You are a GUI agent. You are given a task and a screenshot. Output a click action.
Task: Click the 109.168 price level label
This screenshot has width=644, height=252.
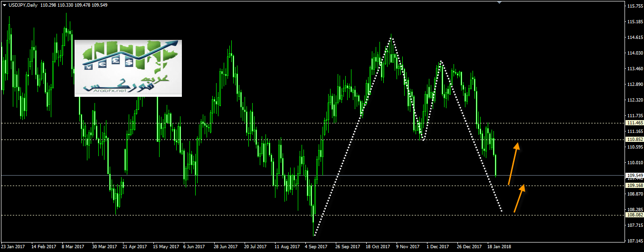click(x=635, y=186)
